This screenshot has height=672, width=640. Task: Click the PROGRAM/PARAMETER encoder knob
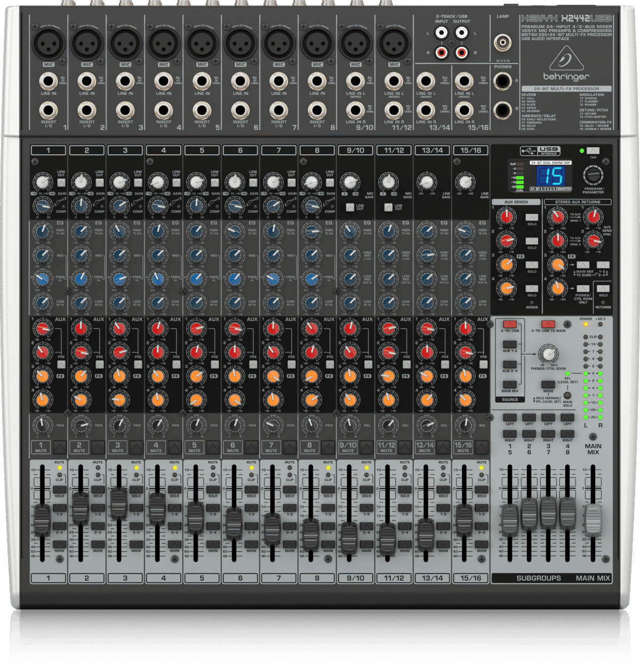tap(592, 174)
